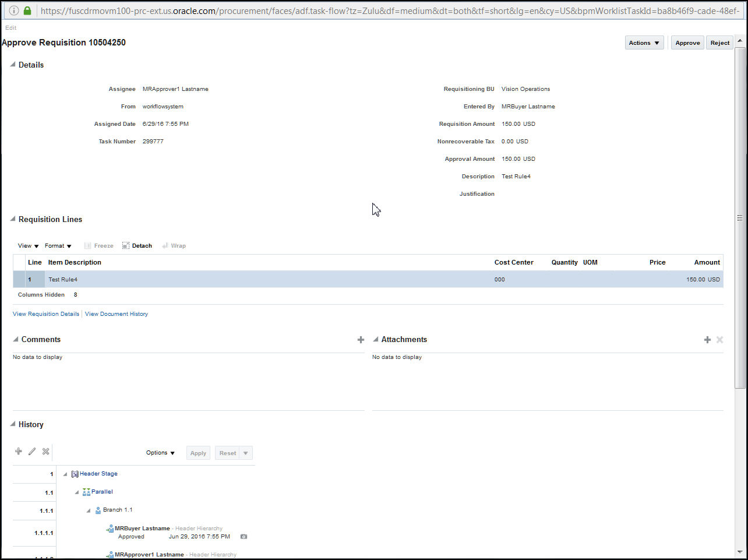
Task: Click the Header Stage icon in History
Action: pyautogui.click(x=74, y=474)
